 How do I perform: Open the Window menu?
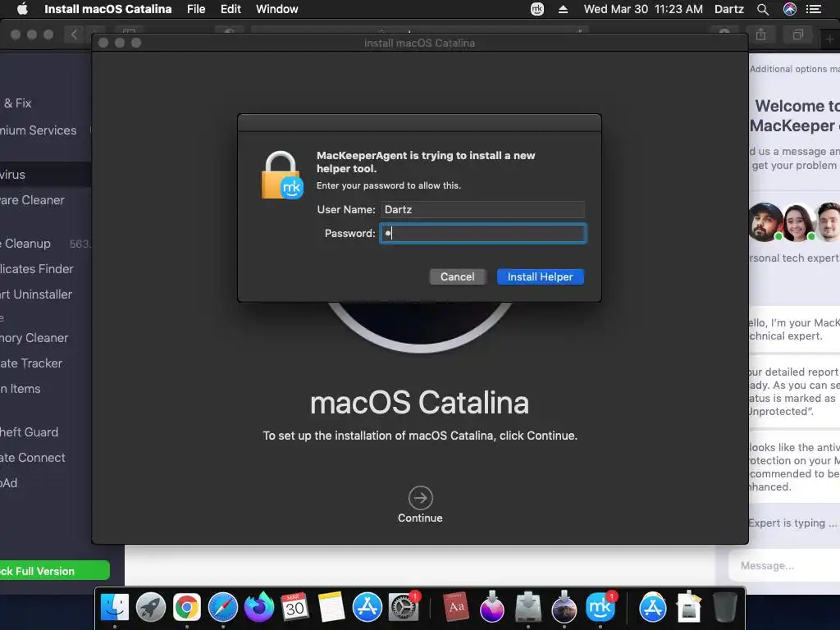pos(277,9)
